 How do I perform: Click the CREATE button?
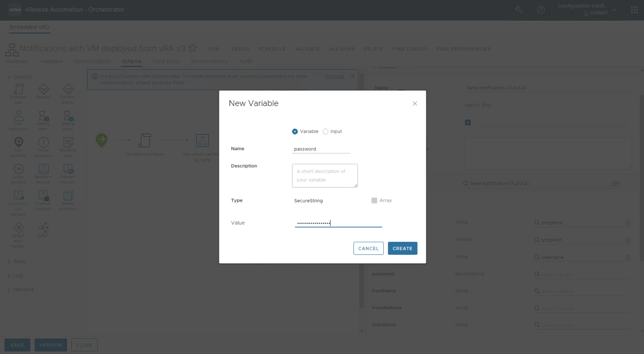[402, 248]
